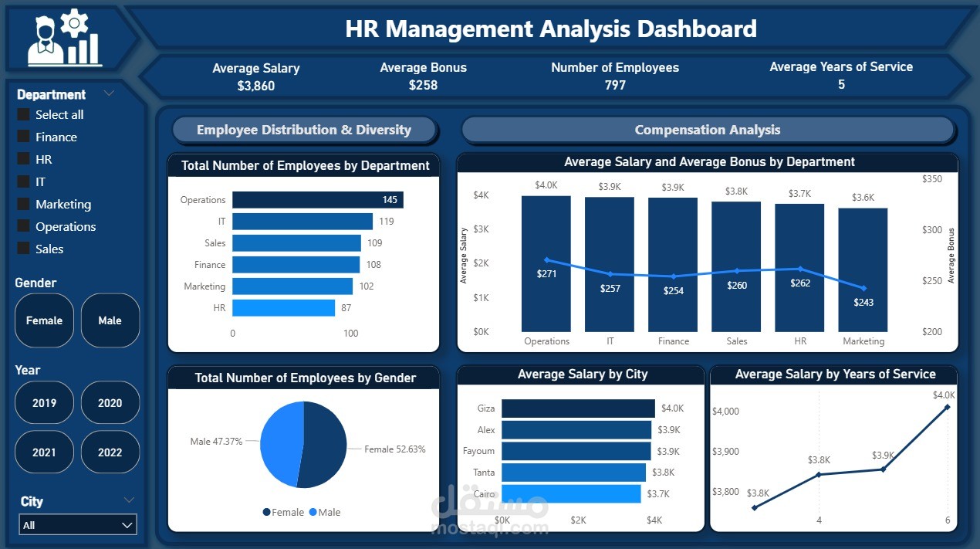Click Total Number of Employees by Gender title
This screenshot has width=980, height=549.
(305, 378)
